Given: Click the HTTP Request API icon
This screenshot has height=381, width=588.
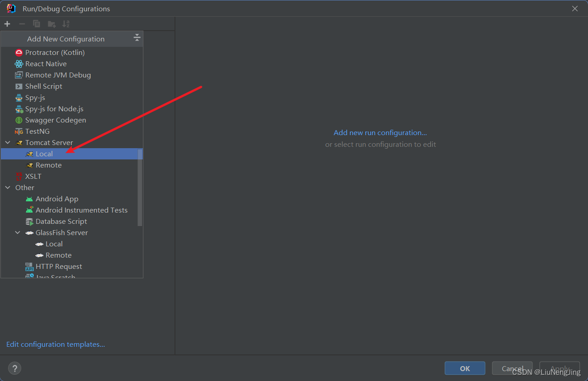Looking at the screenshot, I should tap(29, 267).
